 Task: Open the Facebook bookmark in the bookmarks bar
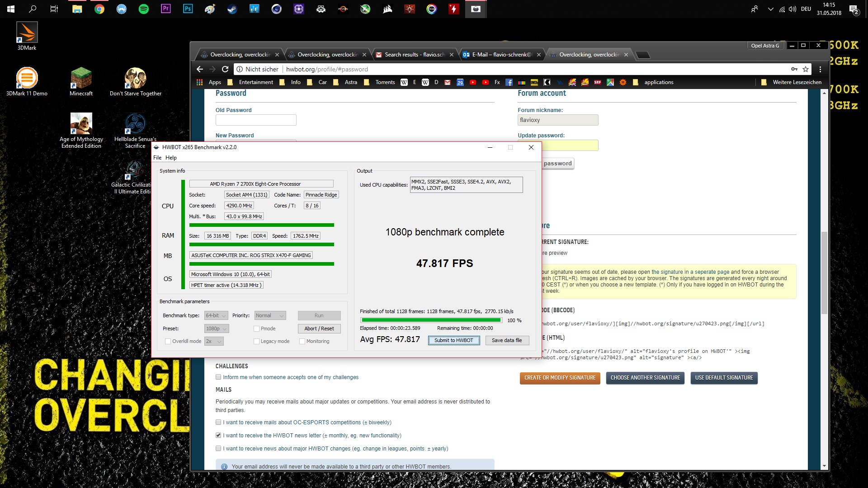tap(509, 82)
